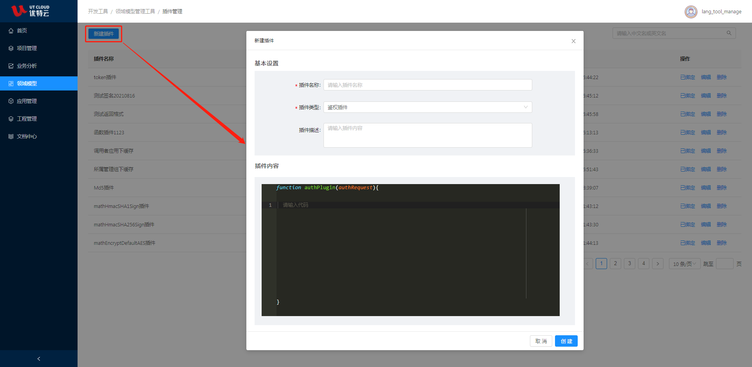Click 编辑 for the mathHmacSHA1Sign插件 row
Image resolution: width=752 pixels, height=367 pixels.
click(705, 206)
